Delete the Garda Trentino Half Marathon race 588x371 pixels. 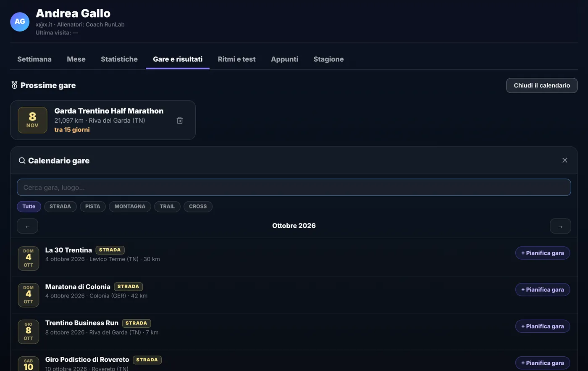(x=180, y=120)
